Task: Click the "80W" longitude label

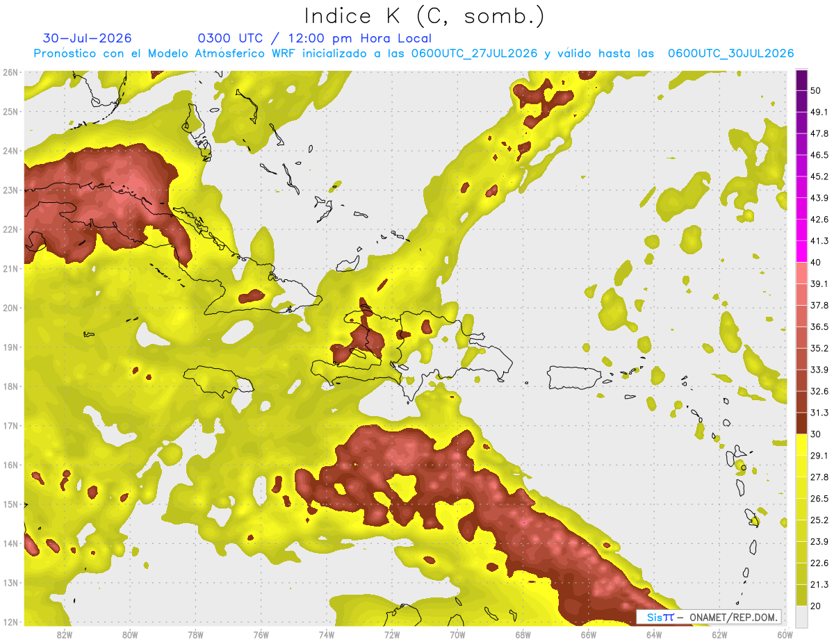Action: pyautogui.click(x=130, y=635)
